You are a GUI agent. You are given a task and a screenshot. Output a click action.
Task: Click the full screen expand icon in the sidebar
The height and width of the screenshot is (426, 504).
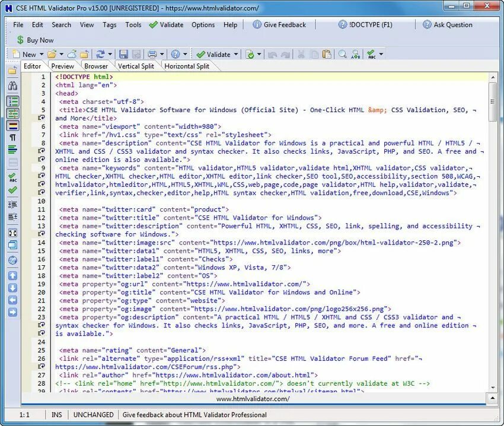tap(13, 233)
